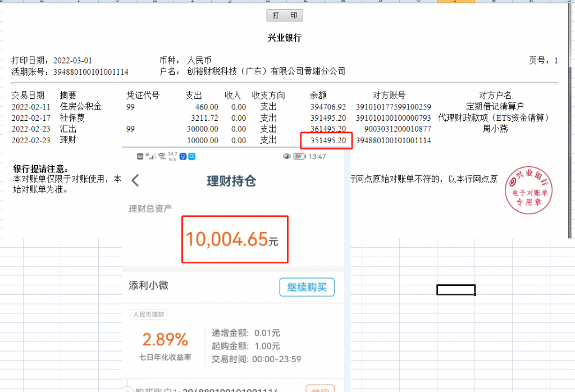Click the 汇出 summary entry
This screenshot has width=575, height=392.
point(68,129)
